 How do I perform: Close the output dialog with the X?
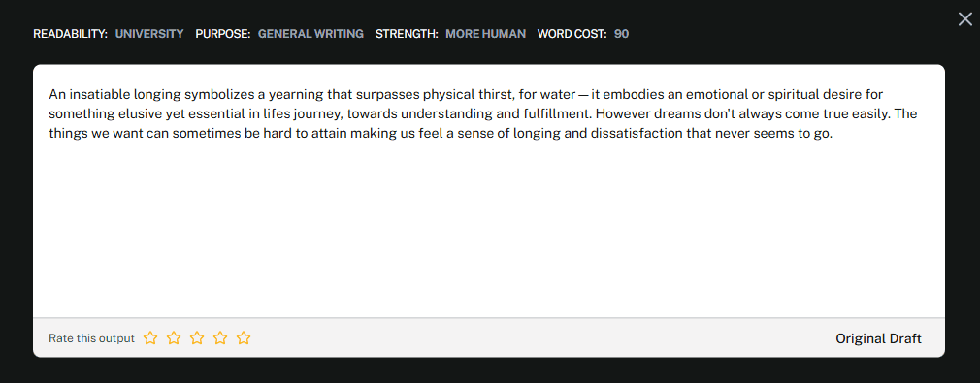pos(965,19)
